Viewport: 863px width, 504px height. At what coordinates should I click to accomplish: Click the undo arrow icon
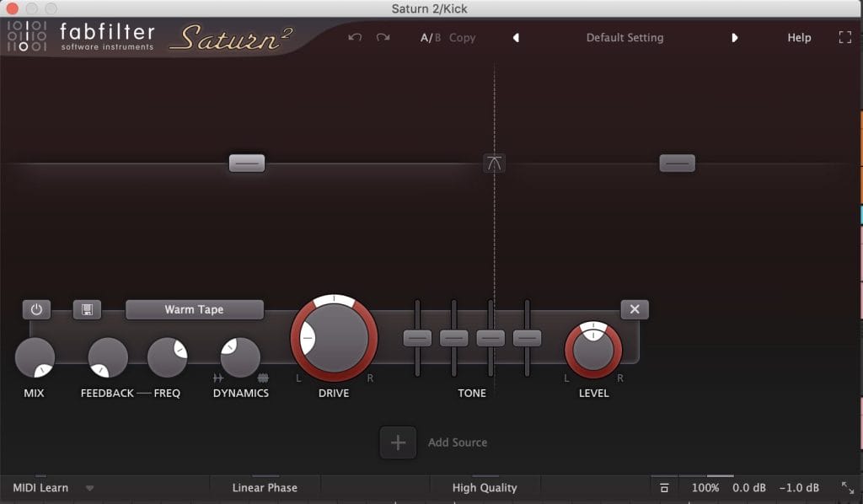coord(355,38)
